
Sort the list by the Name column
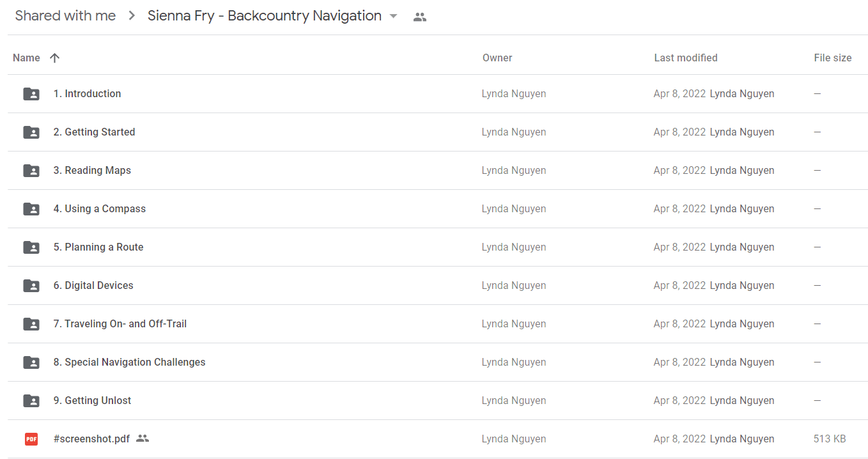[26, 58]
